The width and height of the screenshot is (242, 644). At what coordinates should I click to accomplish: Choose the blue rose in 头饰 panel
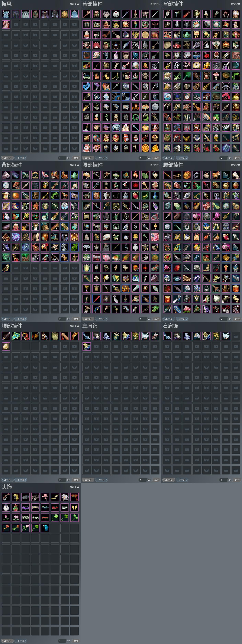(45, 528)
